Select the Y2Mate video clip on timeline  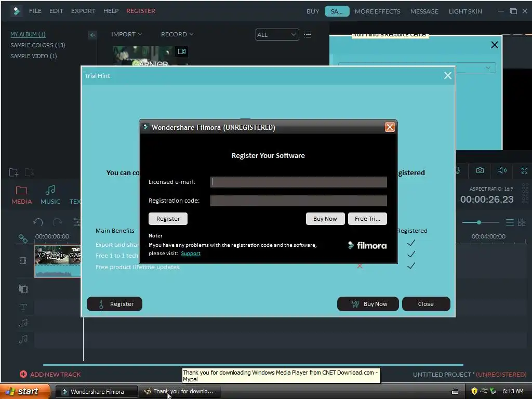(x=58, y=261)
